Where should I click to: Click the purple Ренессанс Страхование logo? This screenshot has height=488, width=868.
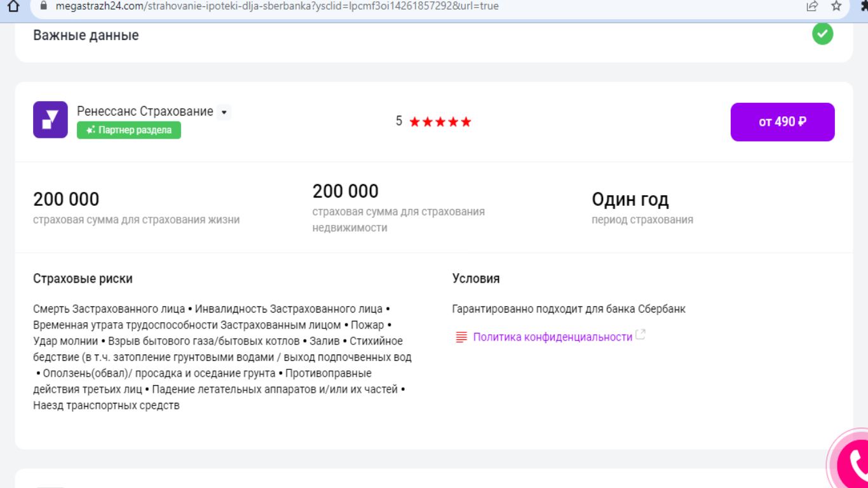[x=50, y=119]
